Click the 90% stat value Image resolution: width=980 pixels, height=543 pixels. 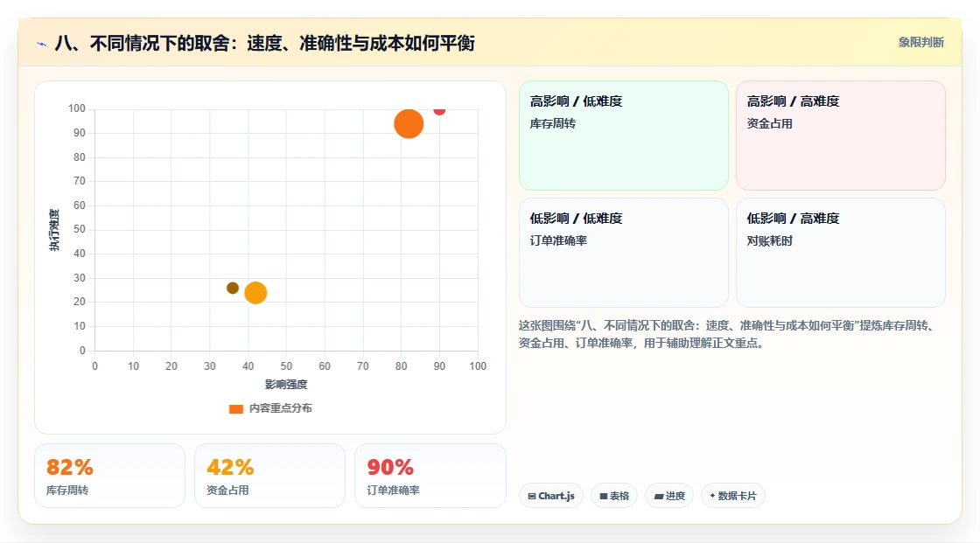click(x=390, y=468)
